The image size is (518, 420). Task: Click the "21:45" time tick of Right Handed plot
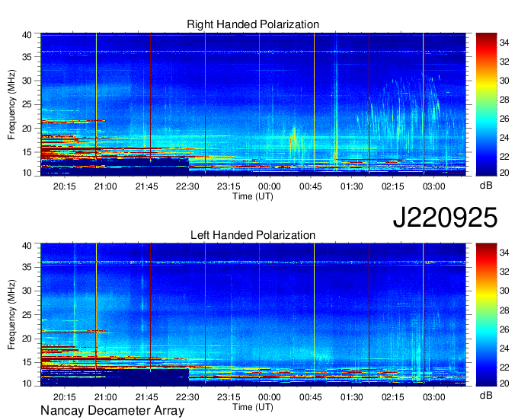coord(147,186)
